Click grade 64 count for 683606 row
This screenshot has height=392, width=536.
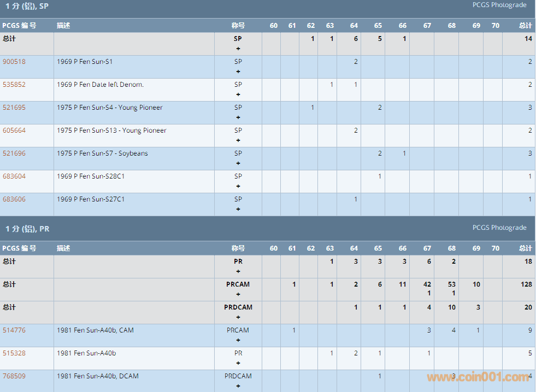[x=356, y=199]
